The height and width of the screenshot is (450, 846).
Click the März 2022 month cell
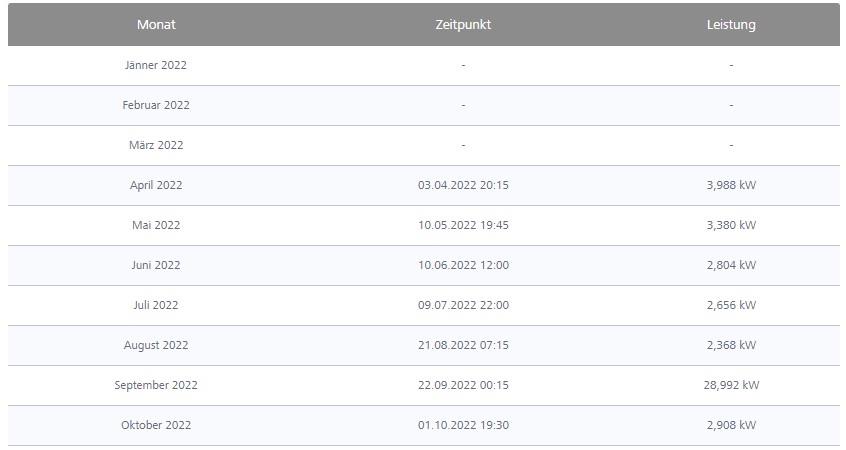[x=156, y=145]
